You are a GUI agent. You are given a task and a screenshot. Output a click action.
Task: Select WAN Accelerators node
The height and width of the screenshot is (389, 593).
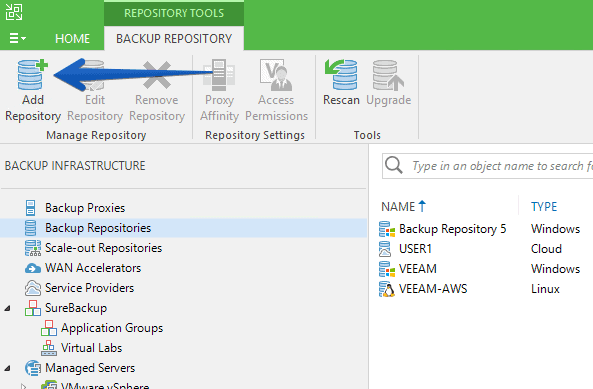(93, 268)
